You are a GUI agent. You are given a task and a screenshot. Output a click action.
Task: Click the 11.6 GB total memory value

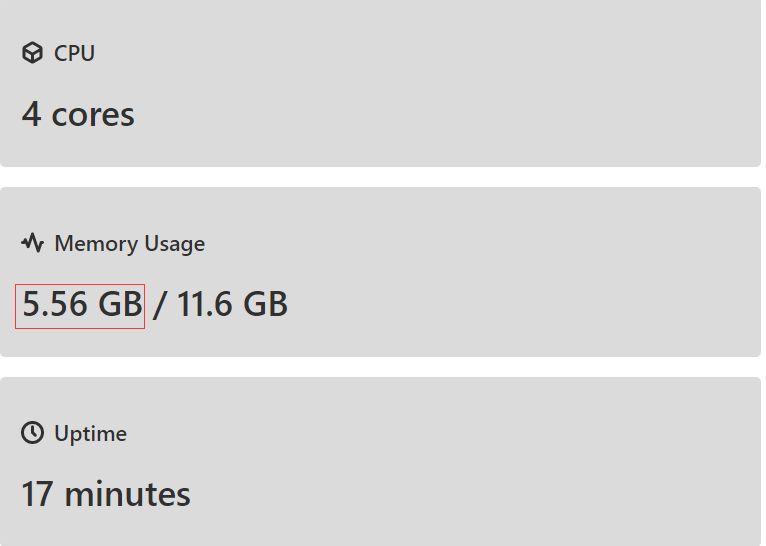[x=232, y=305]
